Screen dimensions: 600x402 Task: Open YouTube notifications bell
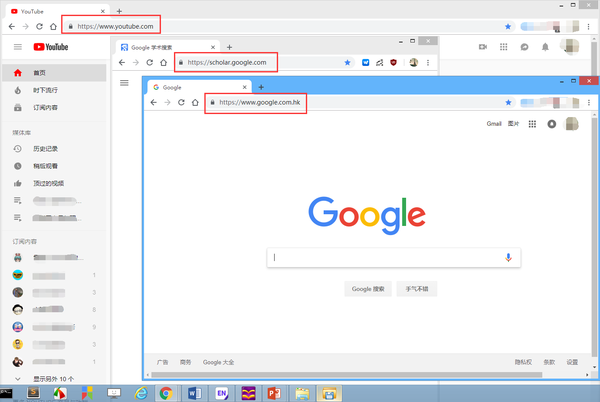(x=545, y=47)
